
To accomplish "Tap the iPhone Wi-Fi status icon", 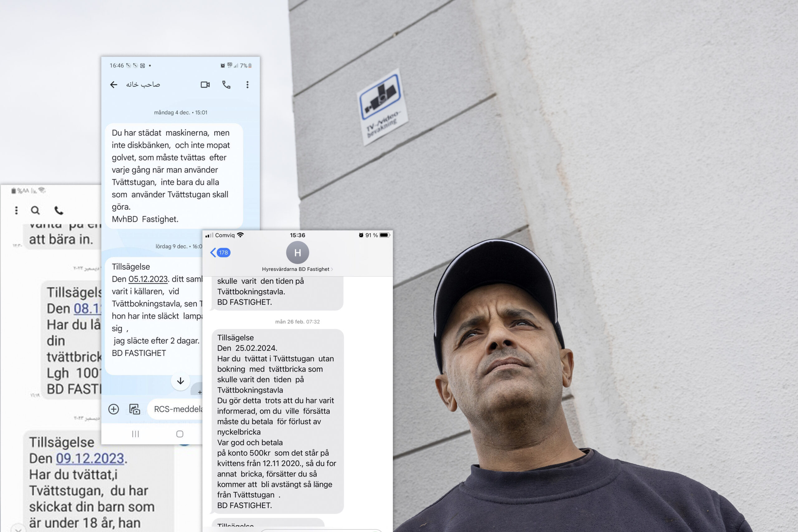I will 240,235.
